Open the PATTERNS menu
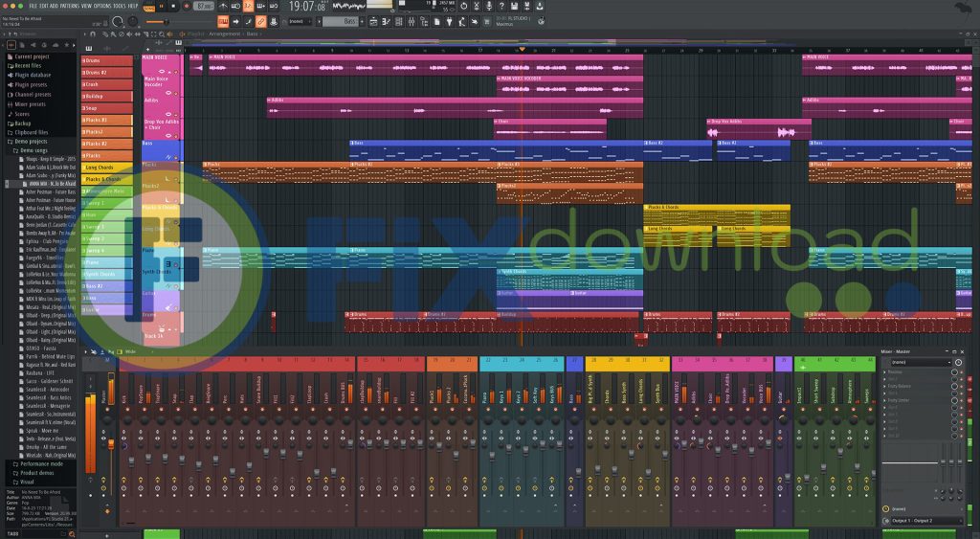Screen dimensions: 980x539 coord(67,6)
